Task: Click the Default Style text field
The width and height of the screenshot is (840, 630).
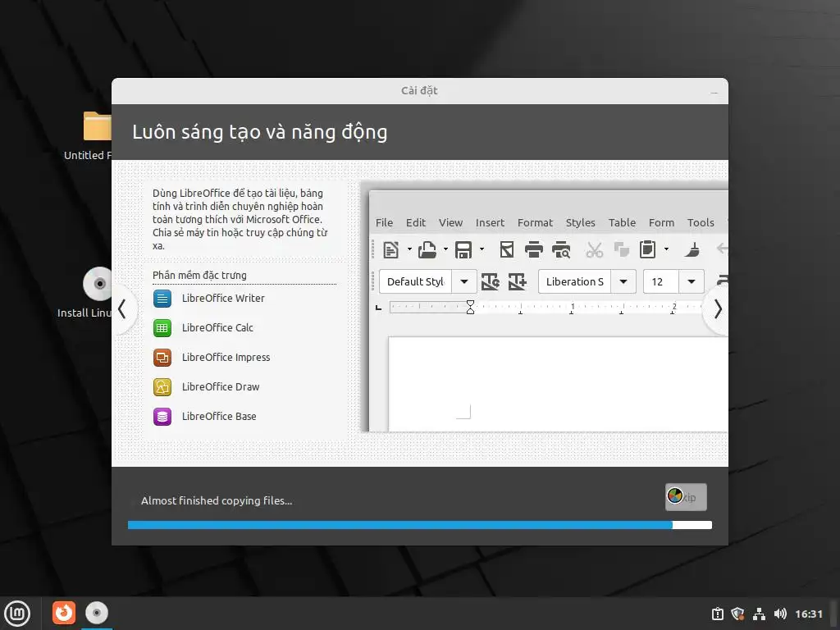Action: (416, 282)
